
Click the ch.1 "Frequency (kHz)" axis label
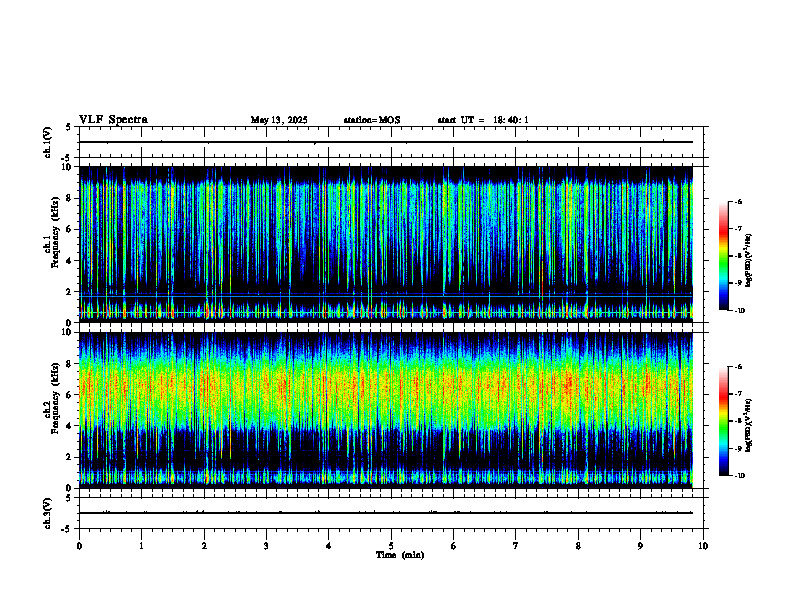click(x=57, y=232)
